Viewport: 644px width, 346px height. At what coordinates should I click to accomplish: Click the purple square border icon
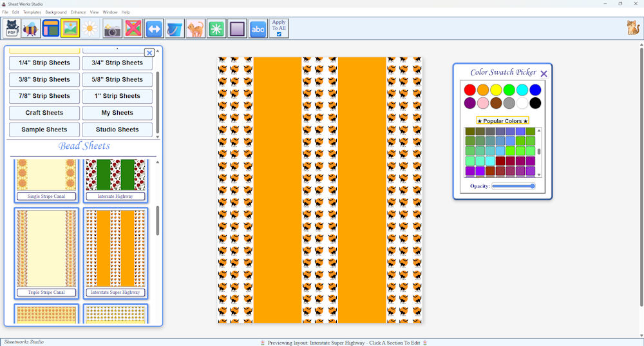click(238, 28)
